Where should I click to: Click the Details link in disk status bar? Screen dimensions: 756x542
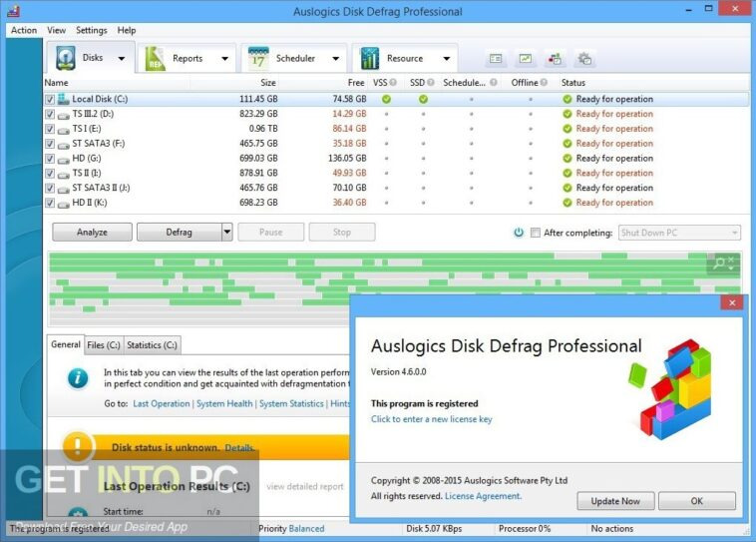(x=239, y=447)
